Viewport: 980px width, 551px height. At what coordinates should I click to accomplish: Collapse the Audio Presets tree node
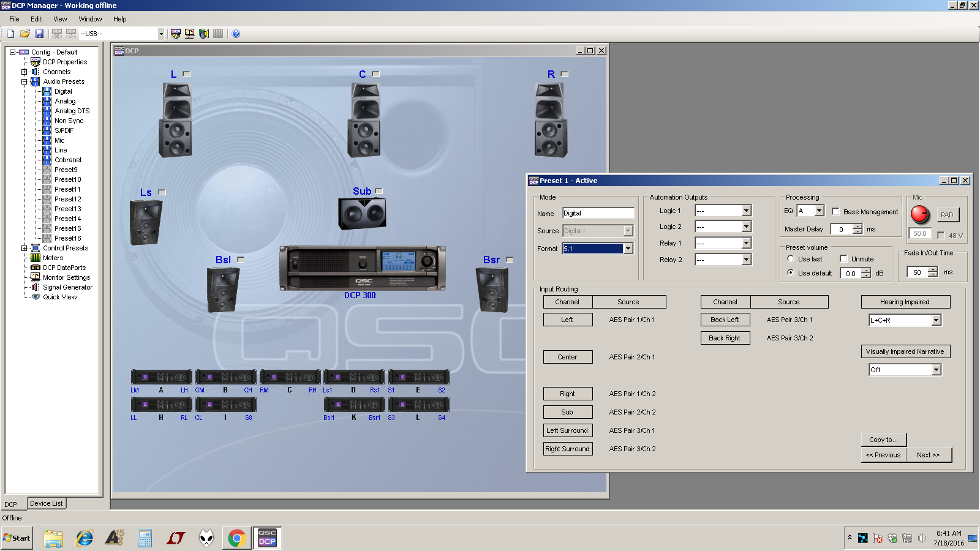(x=24, y=81)
